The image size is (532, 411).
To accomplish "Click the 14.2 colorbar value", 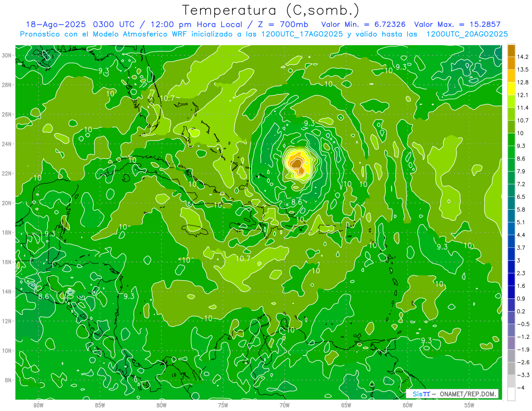I will click(523, 57).
